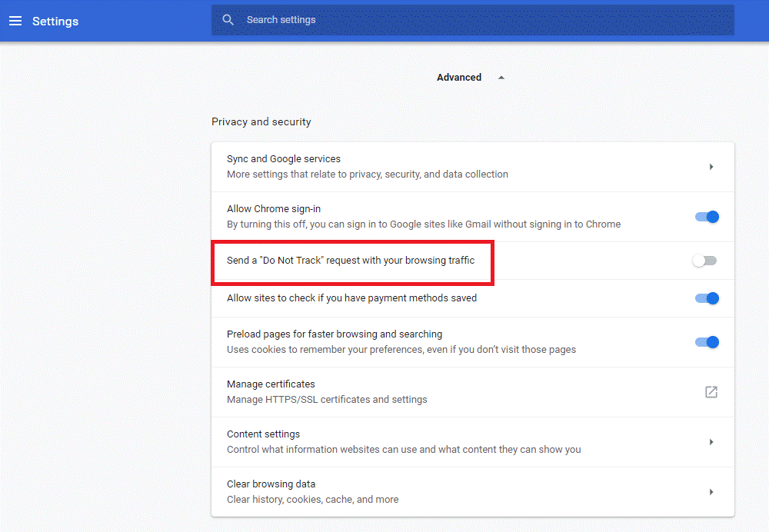The image size is (769, 532).
Task: Click the Do Not Track request label
Action: pyautogui.click(x=351, y=261)
